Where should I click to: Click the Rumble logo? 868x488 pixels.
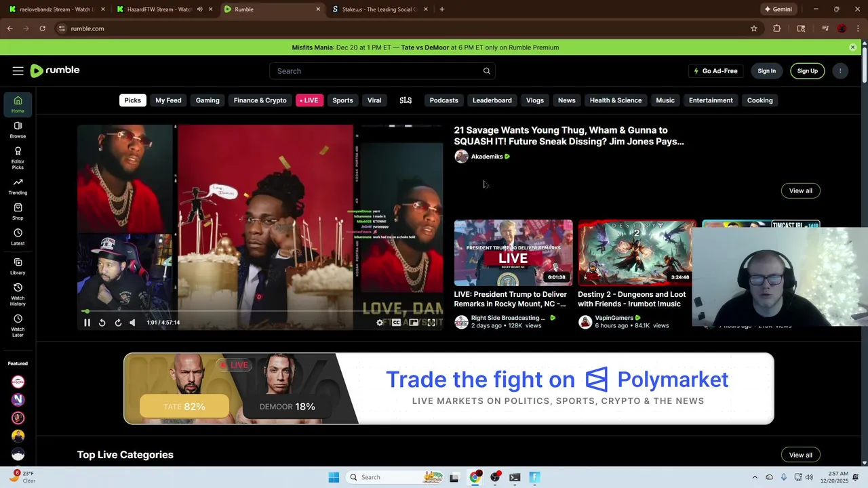click(55, 70)
